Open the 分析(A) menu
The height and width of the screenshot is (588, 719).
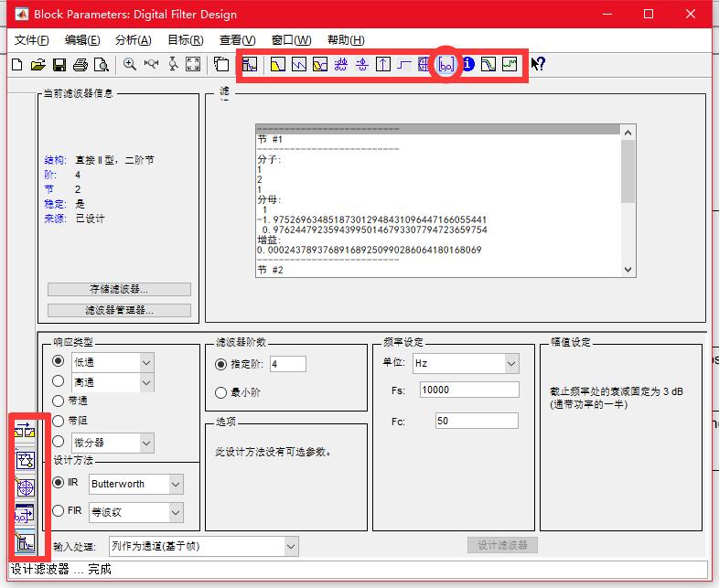(133, 40)
